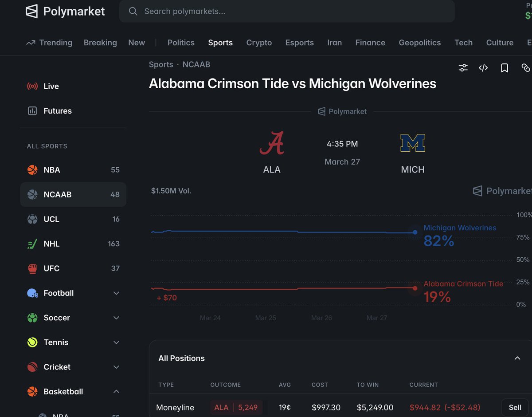The height and width of the screenshot is (417, 532).
Task: Open the Culture category
Action: point(500,43)
